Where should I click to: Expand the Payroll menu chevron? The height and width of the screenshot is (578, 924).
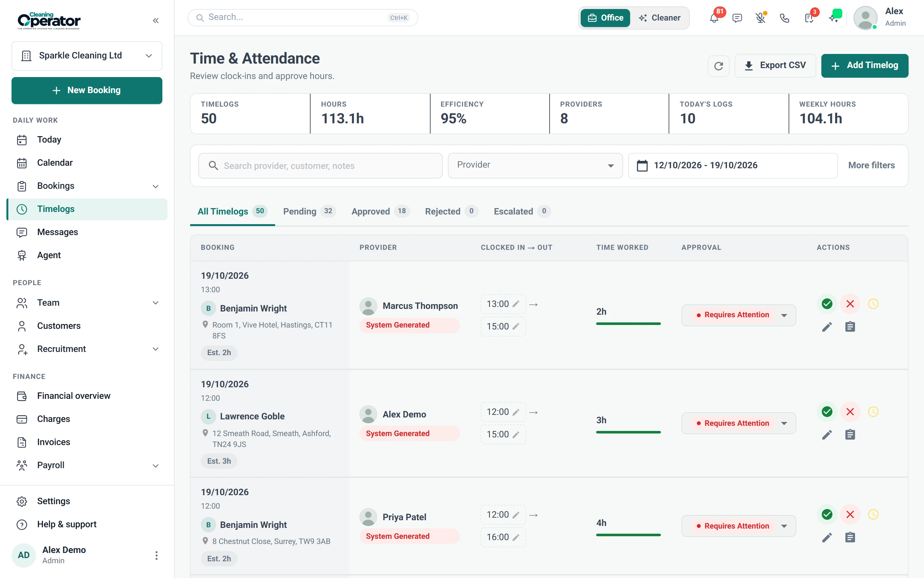pyautogui.click(x=155, y=466)
